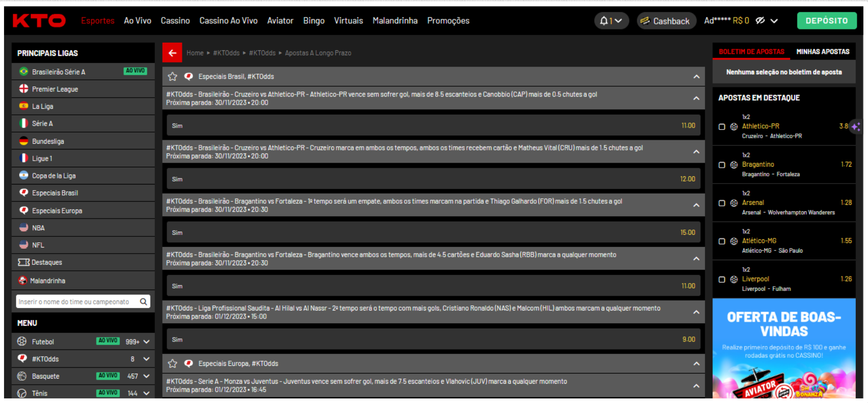
Task: Click the Italy flag icon for Série A
Action: pos(23,123)
